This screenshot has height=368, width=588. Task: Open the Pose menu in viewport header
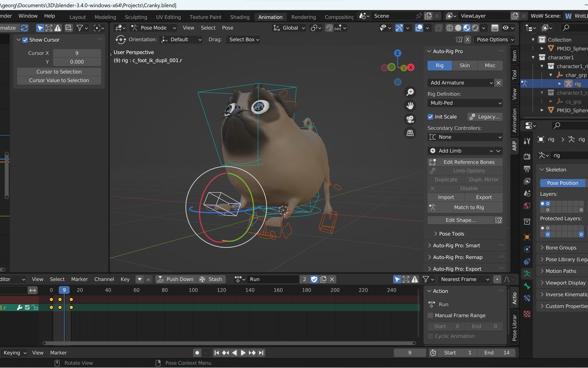pyautogui.click(x=228, y=28)
